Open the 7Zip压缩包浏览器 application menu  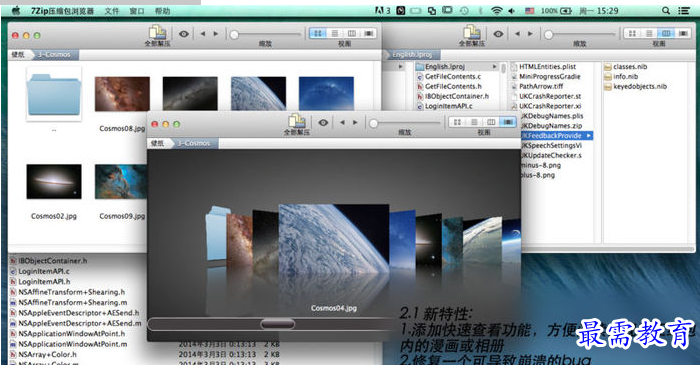[x=62, y=11]
